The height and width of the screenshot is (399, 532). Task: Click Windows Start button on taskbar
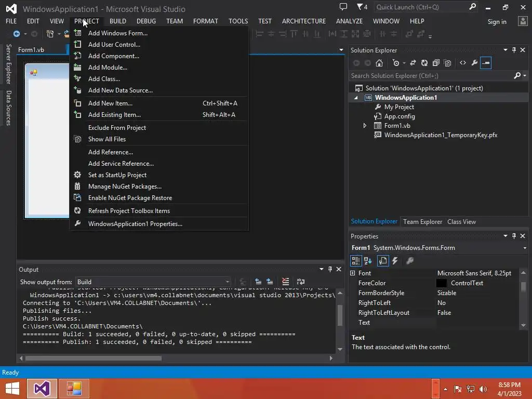(x=12, y=389)
